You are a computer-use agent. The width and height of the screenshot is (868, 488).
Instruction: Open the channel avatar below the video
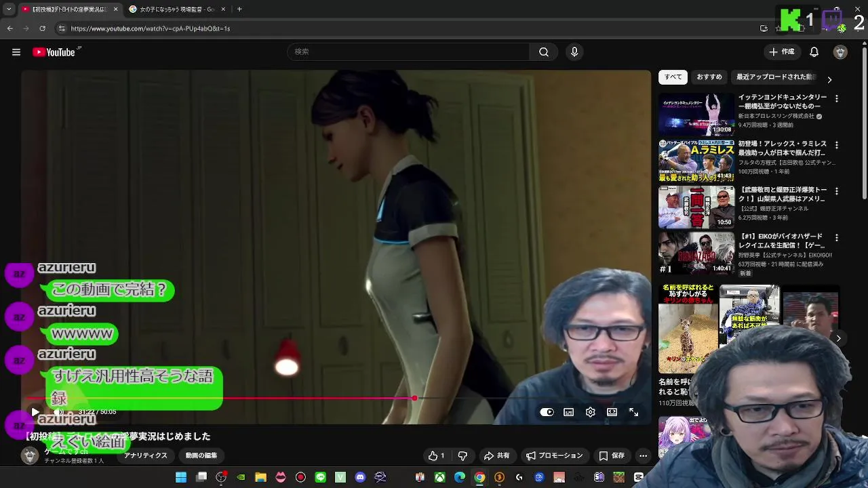[x=30, y=456]
